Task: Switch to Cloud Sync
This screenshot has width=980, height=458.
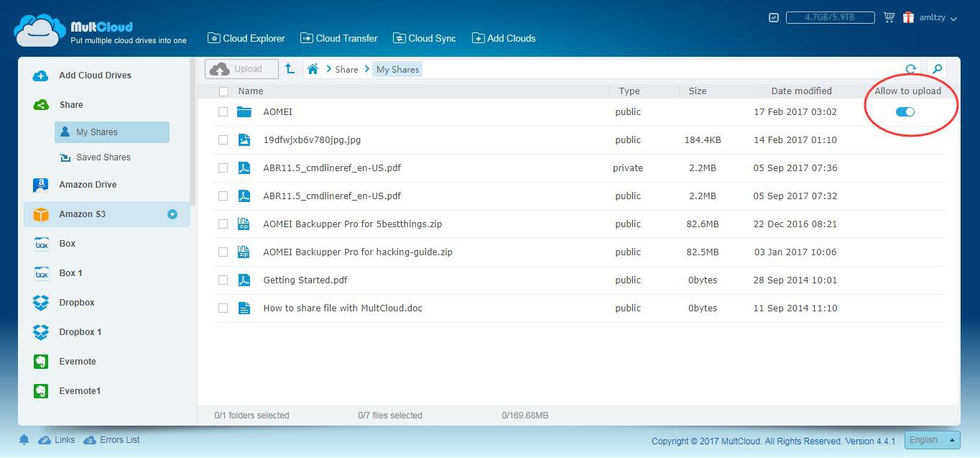Action: [x=425, y=38]
